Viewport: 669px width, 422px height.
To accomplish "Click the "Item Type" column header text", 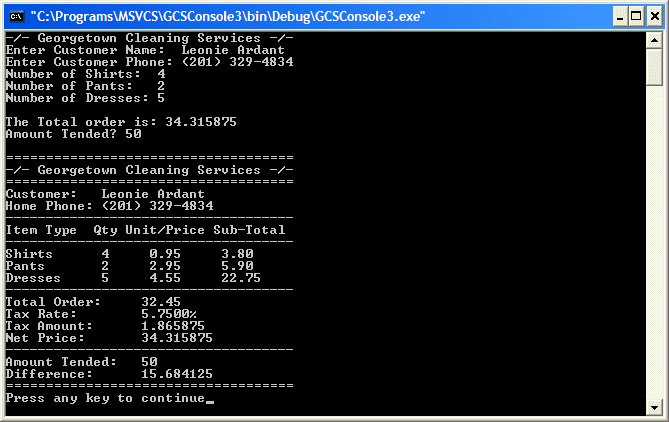I will coord(41,230).
